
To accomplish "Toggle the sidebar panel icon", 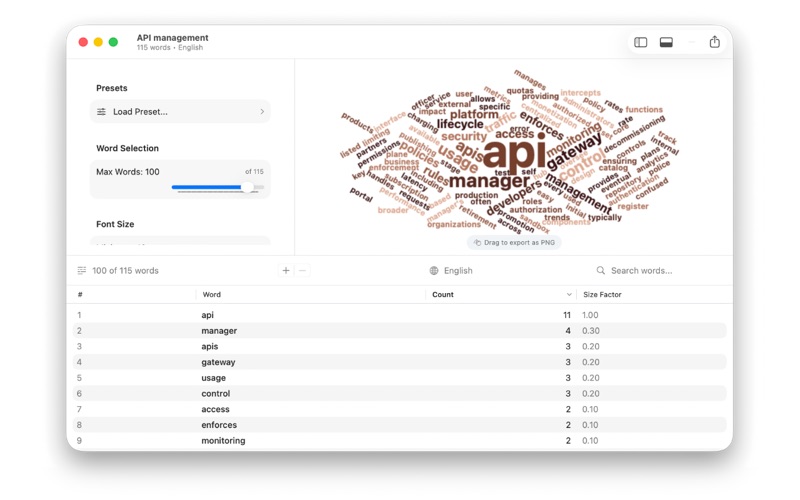I will [x=640, y=42].
